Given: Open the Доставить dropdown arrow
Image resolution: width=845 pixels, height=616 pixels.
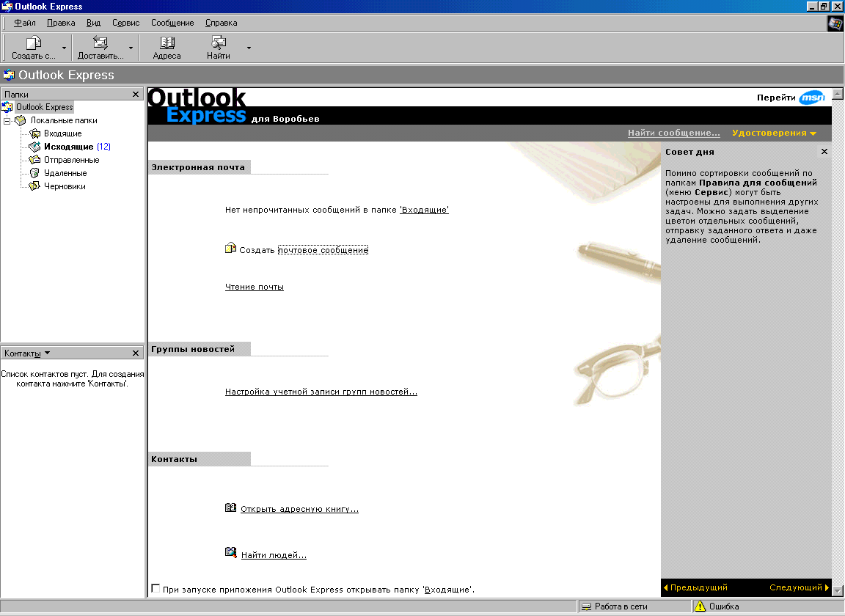Looking at the screenshot, I should click(x=131, y=48).
